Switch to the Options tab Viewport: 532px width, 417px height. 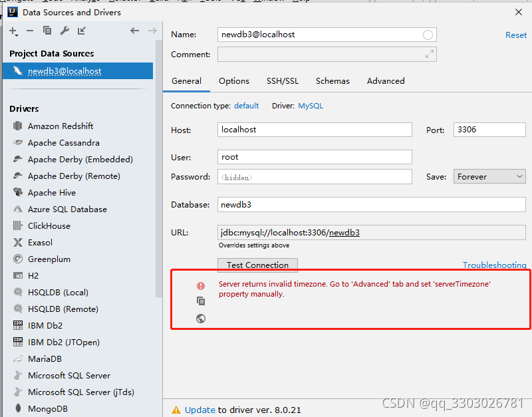coord(234,80)
